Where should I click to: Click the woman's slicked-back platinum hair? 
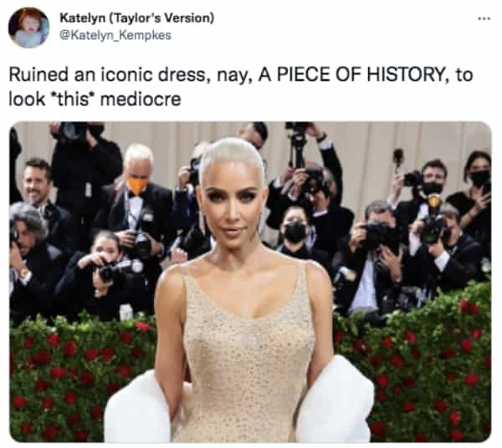[x=231, y=156]
